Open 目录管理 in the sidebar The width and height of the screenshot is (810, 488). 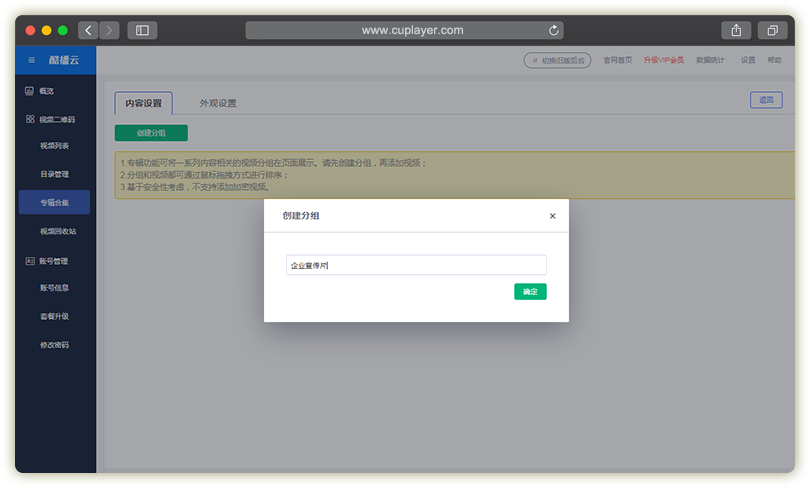click(54, 174)
